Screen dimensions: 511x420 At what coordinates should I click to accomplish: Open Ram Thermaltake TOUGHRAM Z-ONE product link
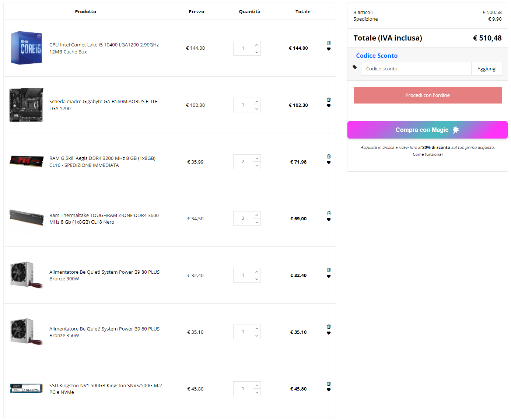(104, 218)
